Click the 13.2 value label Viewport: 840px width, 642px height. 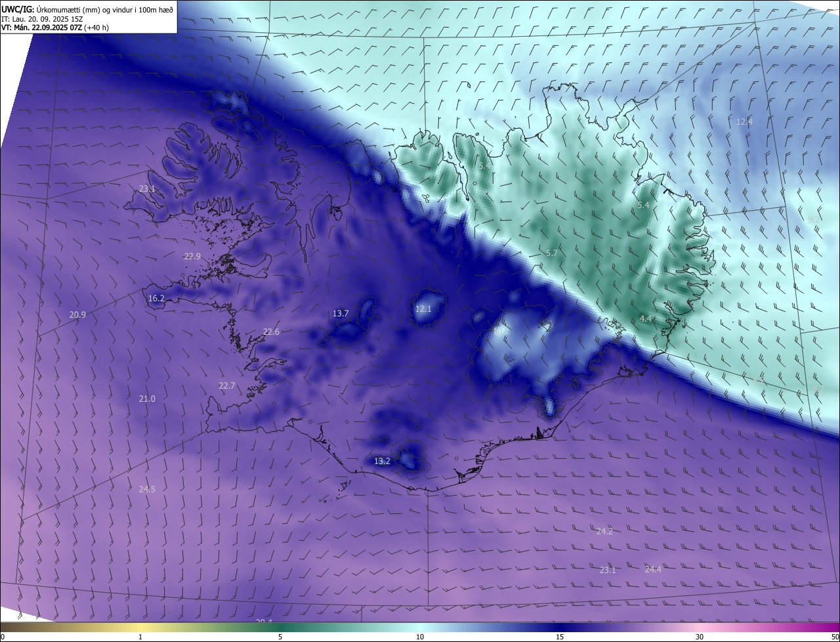382,461
